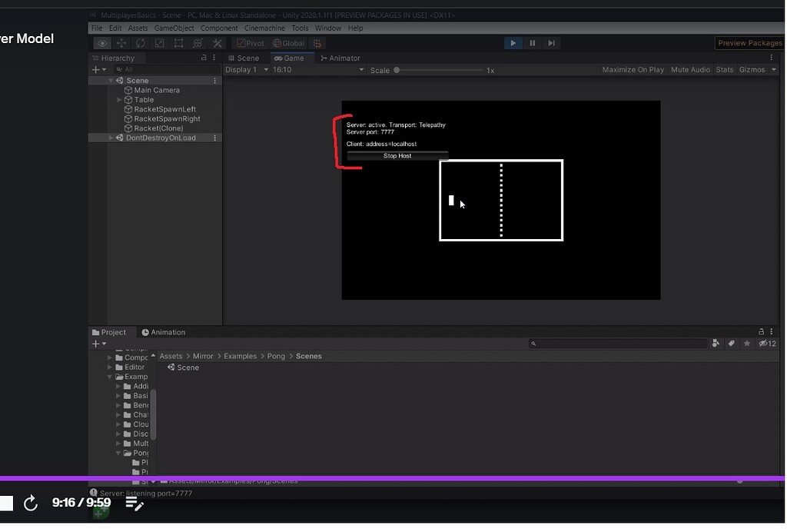This screenshot has height=532, width=787.
Task: Click the Stop Host button in Game view
Action: tap(397, 155)
